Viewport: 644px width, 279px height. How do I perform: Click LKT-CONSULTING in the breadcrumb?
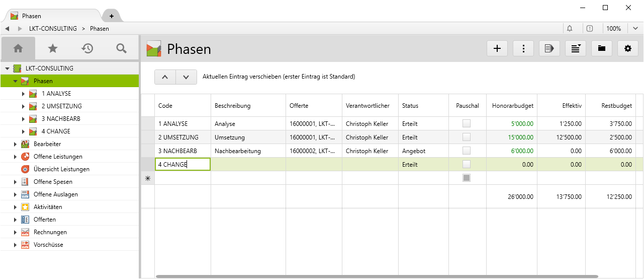click(x=52, y=29)
